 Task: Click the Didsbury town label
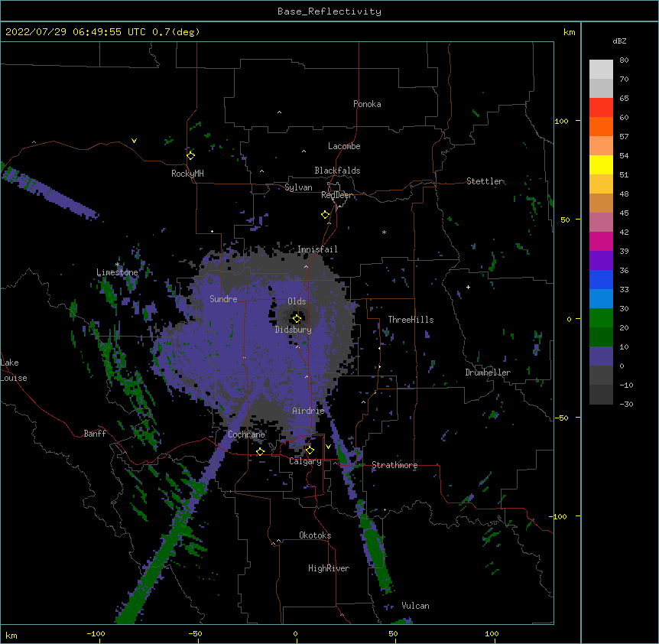point(294,330)
